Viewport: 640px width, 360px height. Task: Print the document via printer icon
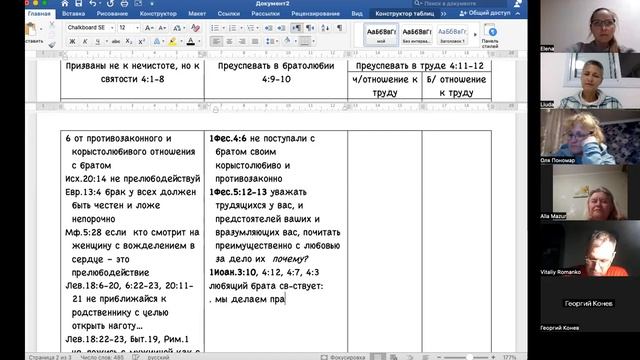click(124, 4)
